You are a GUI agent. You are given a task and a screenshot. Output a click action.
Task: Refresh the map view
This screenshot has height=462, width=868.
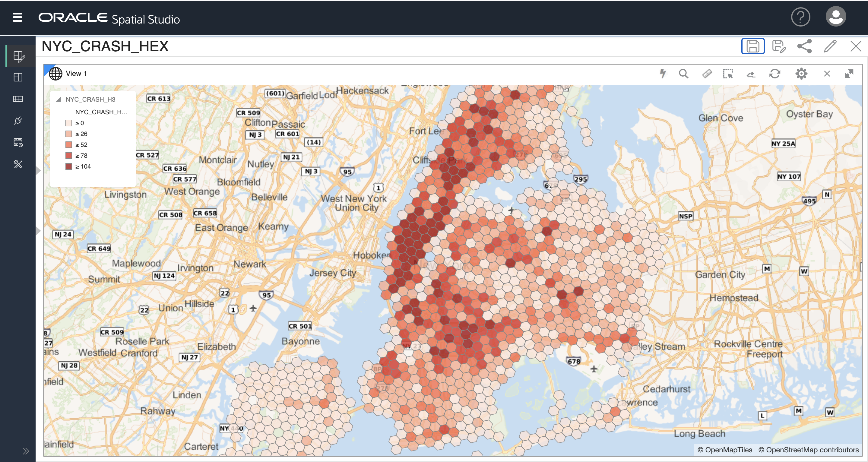pos(775,74)
